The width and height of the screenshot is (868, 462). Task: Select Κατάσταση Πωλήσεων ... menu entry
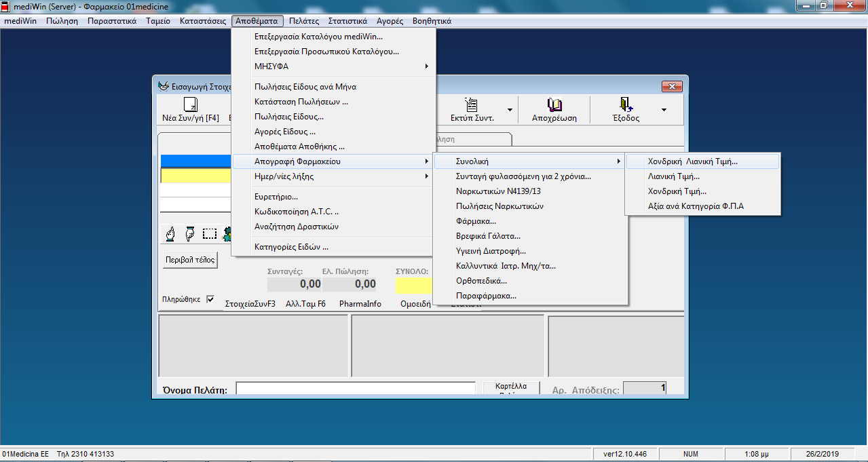click(333, 102)
